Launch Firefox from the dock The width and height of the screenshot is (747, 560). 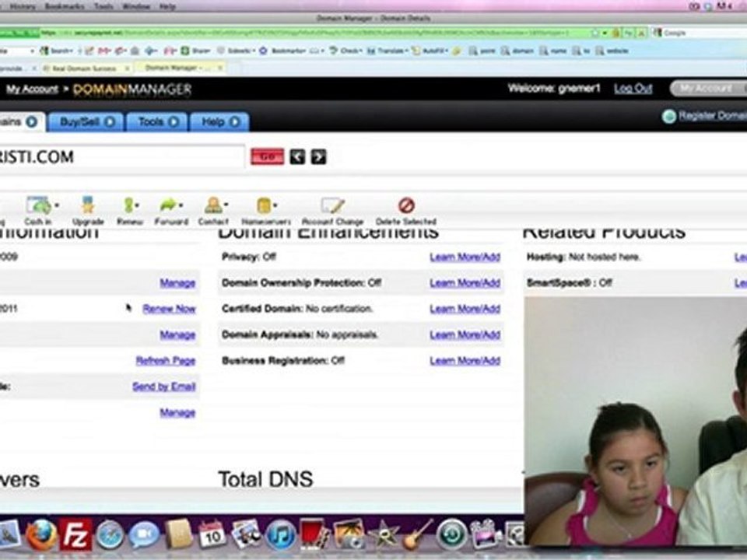pos(41,535)
